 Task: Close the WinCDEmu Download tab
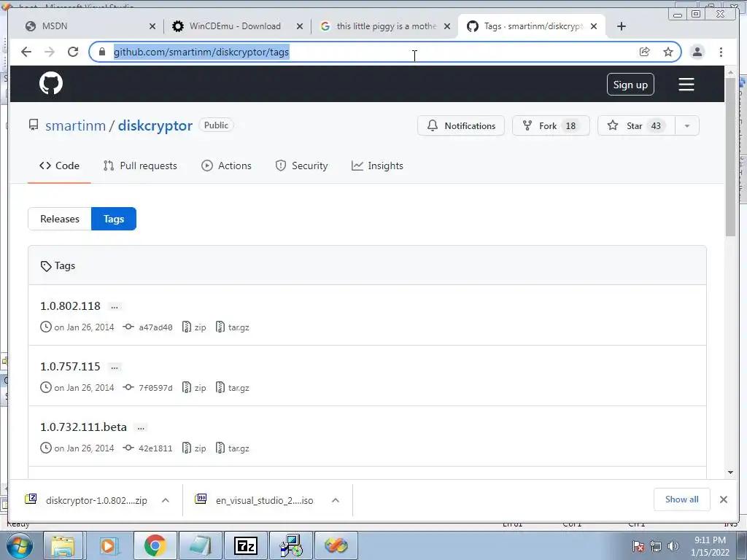(x=300, y=26)
